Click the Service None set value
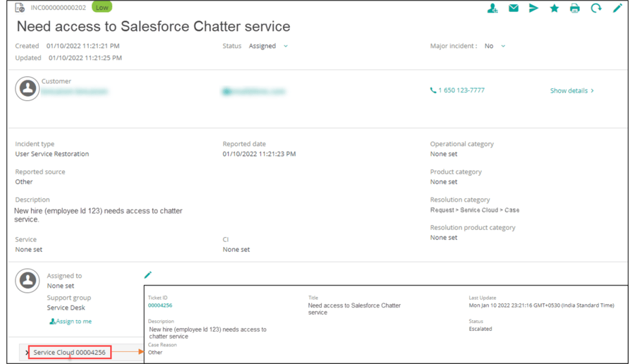The image size is (635, 364). click(x=29, y=250)
